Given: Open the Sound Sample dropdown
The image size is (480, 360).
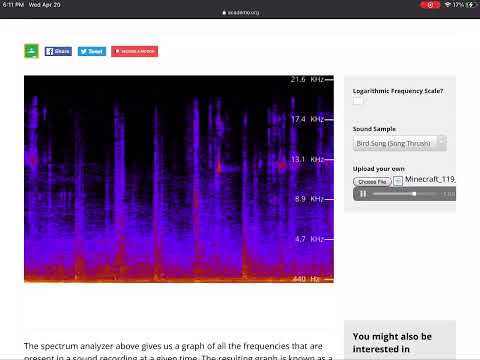Looking at the screenshot, I should pyautogui.click(x=400, y=143).
